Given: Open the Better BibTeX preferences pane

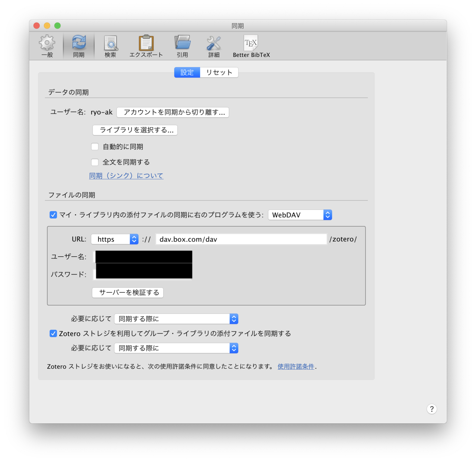Looking at the screenshot, I should pos(251,45).
